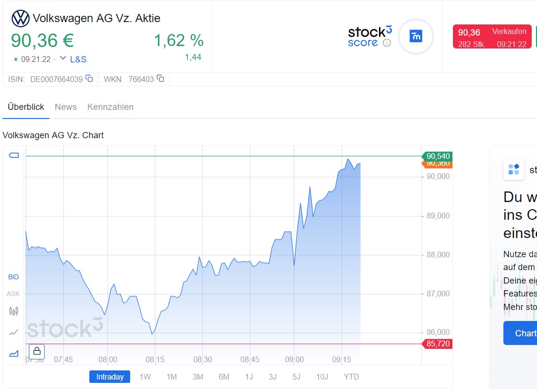Copy the ISIN number
The width and height of the screenshot is (537, 392).
89,79
